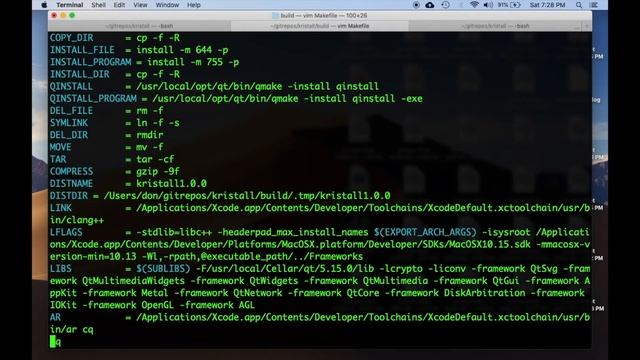Click the clock showing Sat 7:28 PM
The image size is (640, 360).
coord(547,5)
